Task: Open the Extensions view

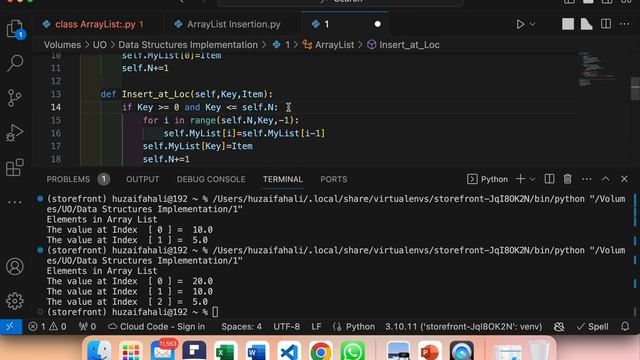Action: tap(15, 167)
